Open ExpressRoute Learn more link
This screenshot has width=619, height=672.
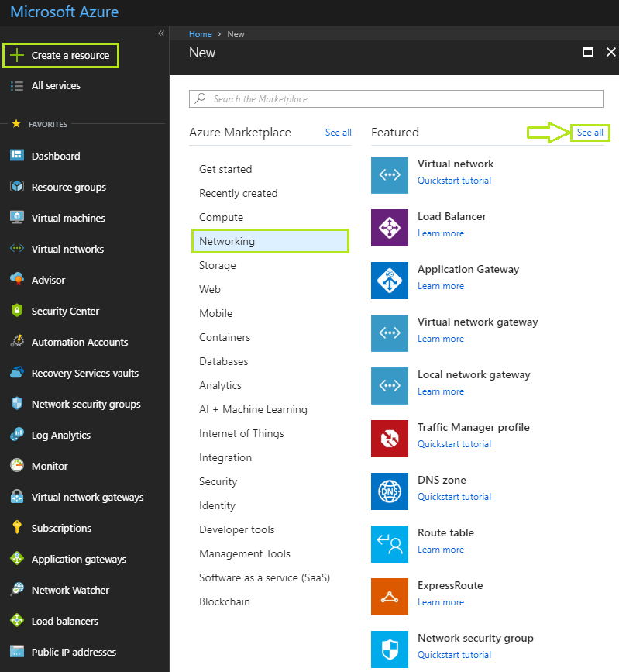[x=441, y=602]
